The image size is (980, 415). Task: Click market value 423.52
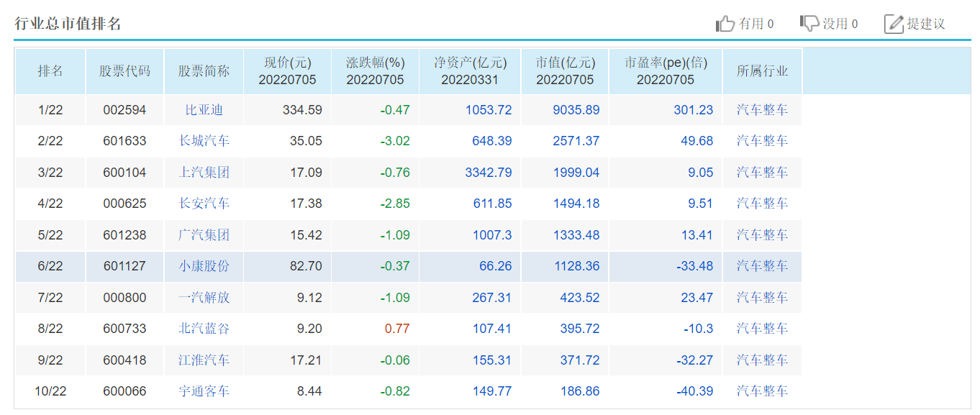(580, 298)
